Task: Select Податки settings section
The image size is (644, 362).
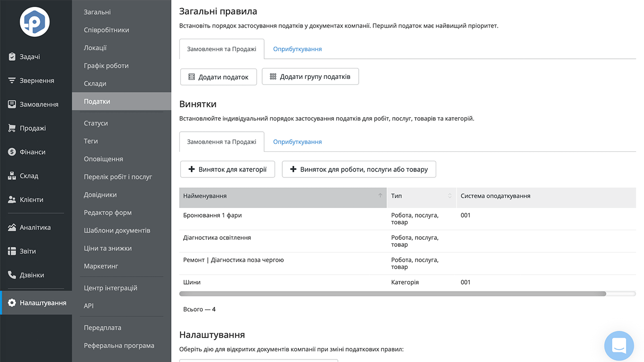Action: (x=122, y=102)
